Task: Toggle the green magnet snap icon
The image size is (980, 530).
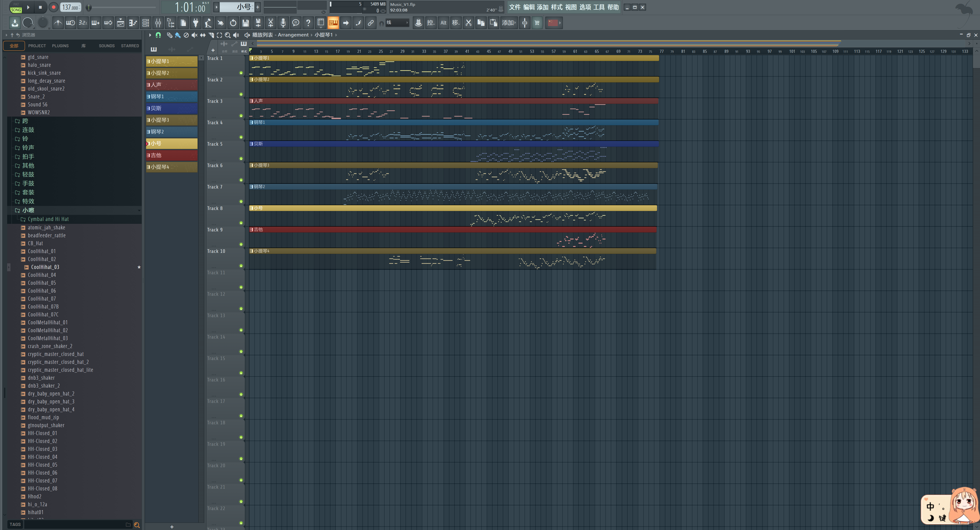Action: [x=158, y=35]
